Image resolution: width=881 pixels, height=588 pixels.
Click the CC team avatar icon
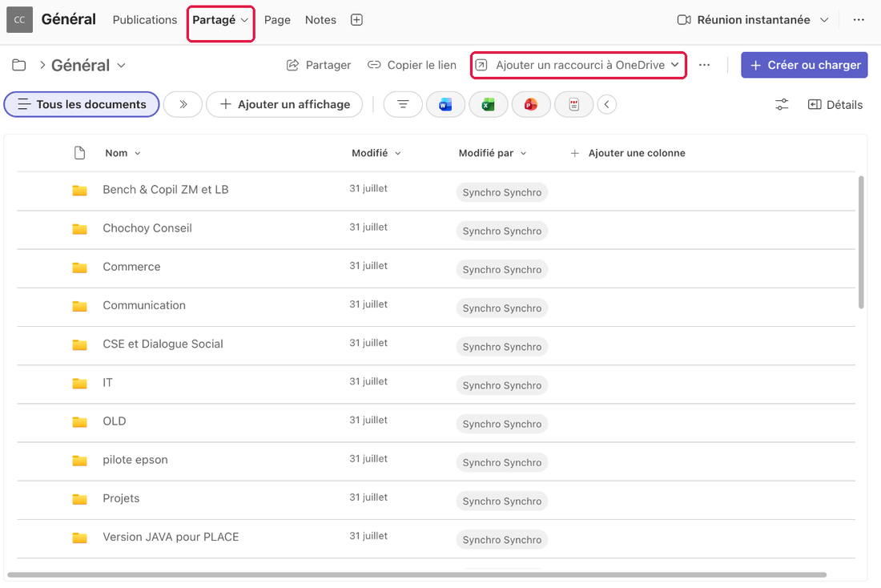(20, 20)
